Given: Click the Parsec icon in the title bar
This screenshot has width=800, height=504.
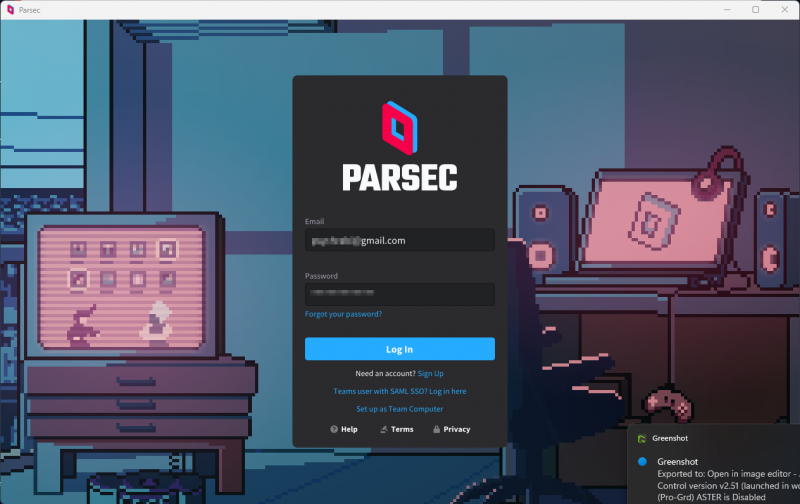Looking at the screenshot, I should [10, 10].
